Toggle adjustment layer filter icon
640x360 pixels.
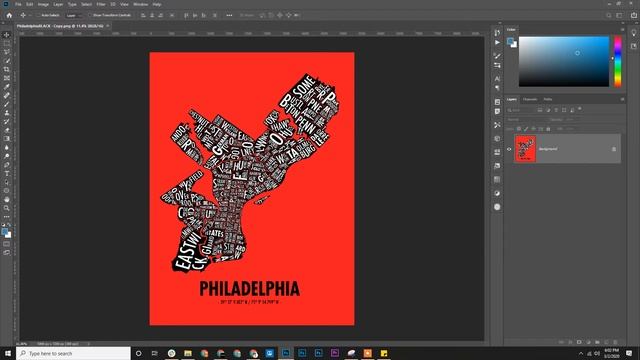click(548, 110)
